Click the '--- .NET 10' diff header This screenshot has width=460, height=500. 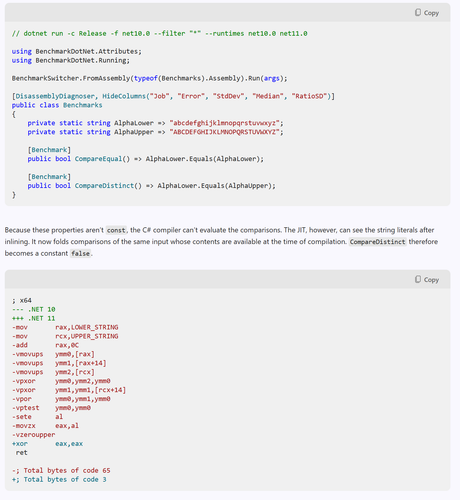[x=33, y=309]
